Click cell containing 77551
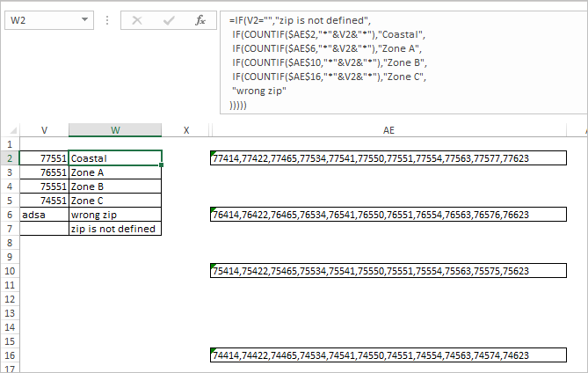 click(x=44, y=158)
